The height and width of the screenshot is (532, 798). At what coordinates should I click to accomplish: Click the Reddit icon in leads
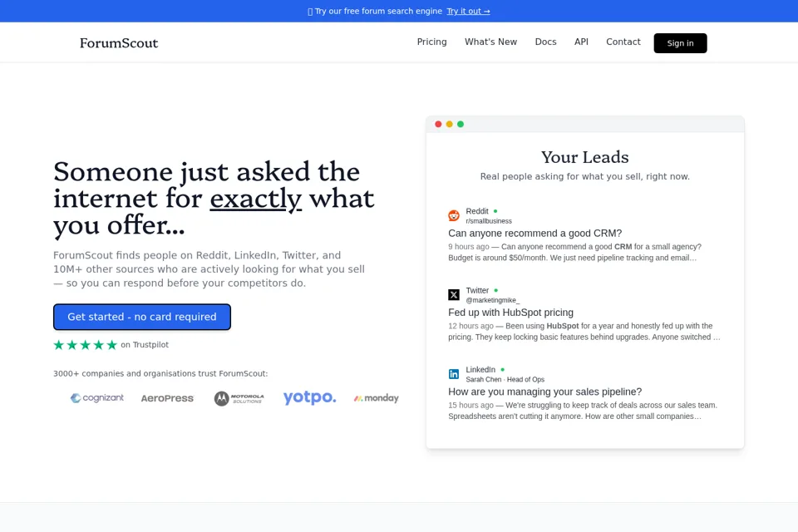pos(454,215)
